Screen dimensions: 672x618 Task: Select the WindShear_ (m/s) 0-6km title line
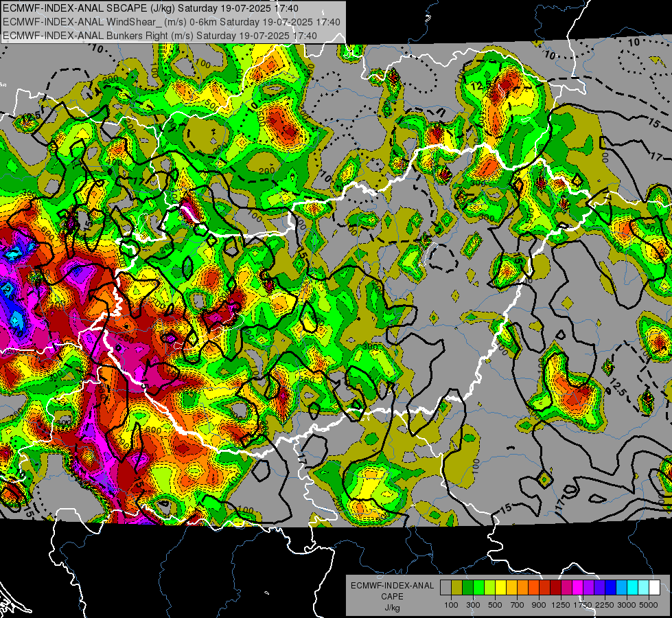point(172,22)
